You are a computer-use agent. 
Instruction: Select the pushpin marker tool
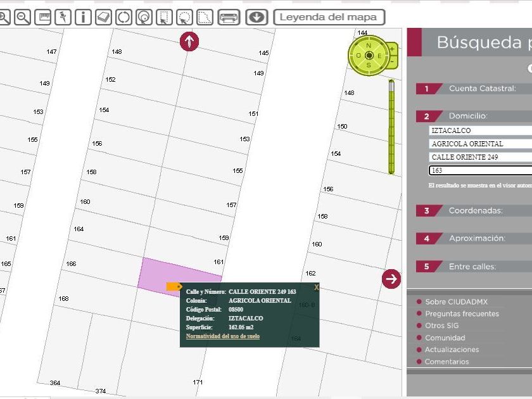[x=63, y=17]
